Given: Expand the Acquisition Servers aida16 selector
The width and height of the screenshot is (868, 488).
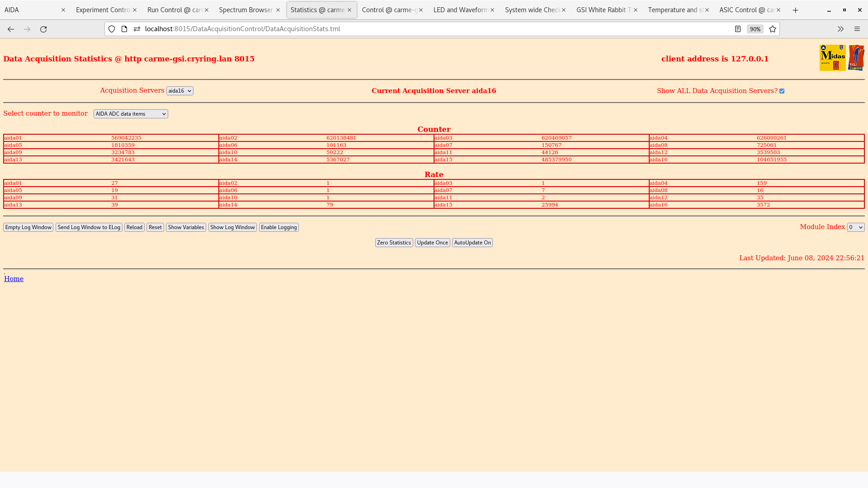Looking at the screenshot, I should [x=179, y=90].
